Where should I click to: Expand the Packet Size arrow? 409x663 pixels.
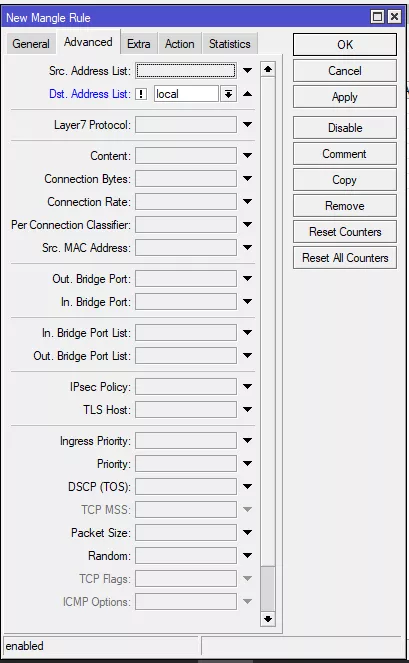(x=247, y=532)
